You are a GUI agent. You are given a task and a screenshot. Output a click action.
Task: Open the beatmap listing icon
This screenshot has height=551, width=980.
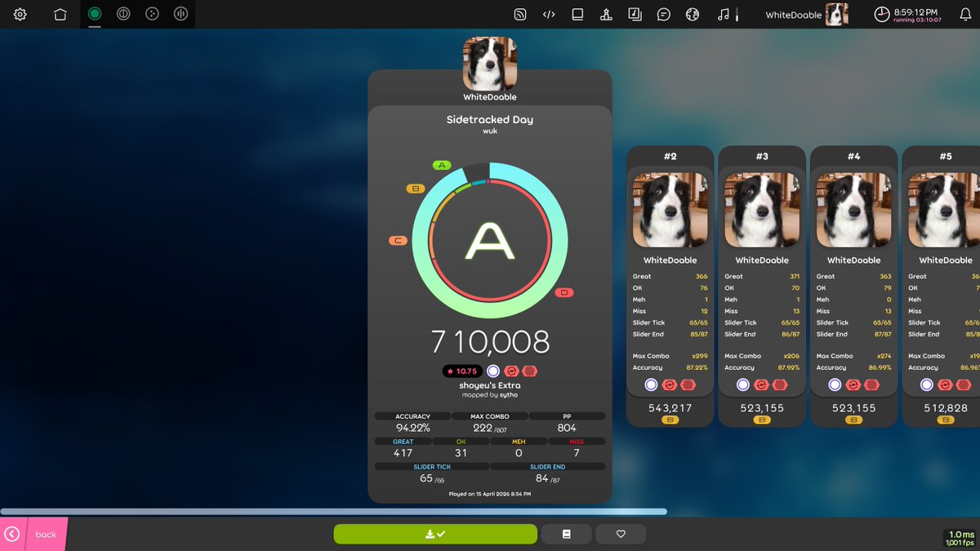(x=635, y=14)
